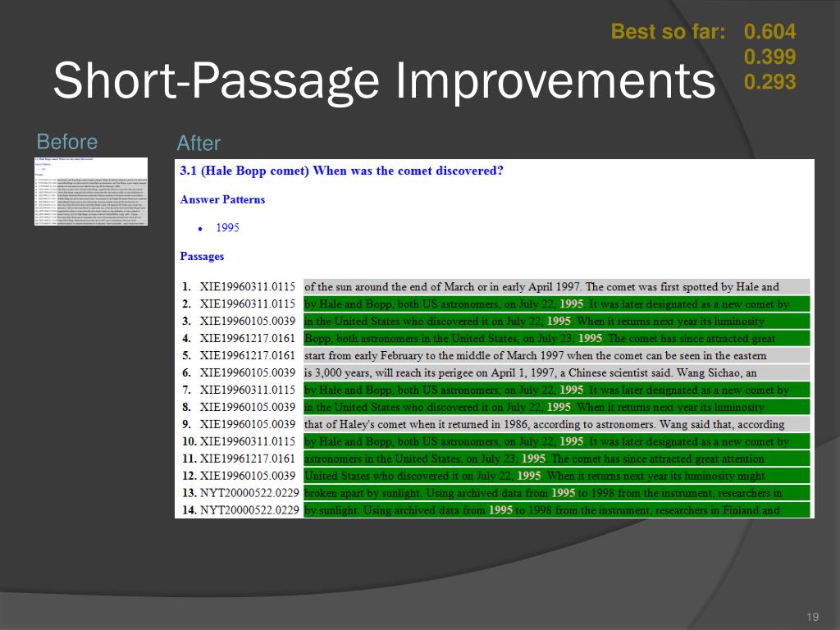840x630 pixels.
Task: Click green passage text in row 10
Action: coord(557,441)
